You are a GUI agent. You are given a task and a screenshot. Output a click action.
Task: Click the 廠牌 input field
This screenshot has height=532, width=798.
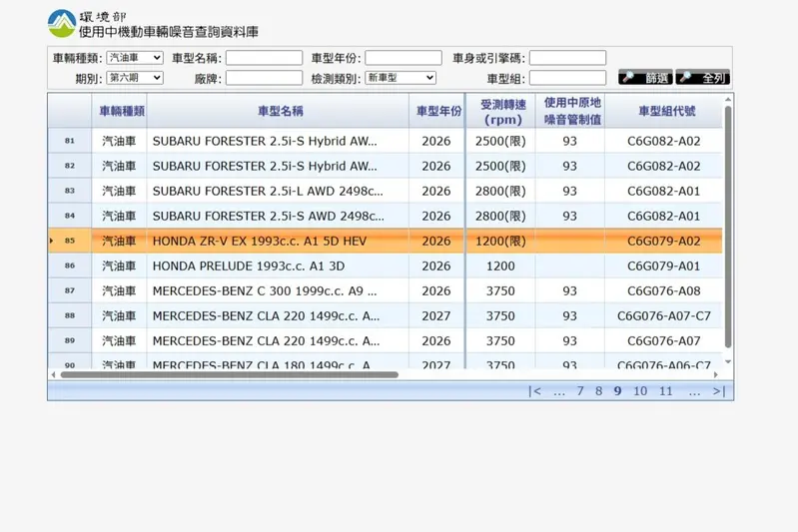(x=264, y=78)
